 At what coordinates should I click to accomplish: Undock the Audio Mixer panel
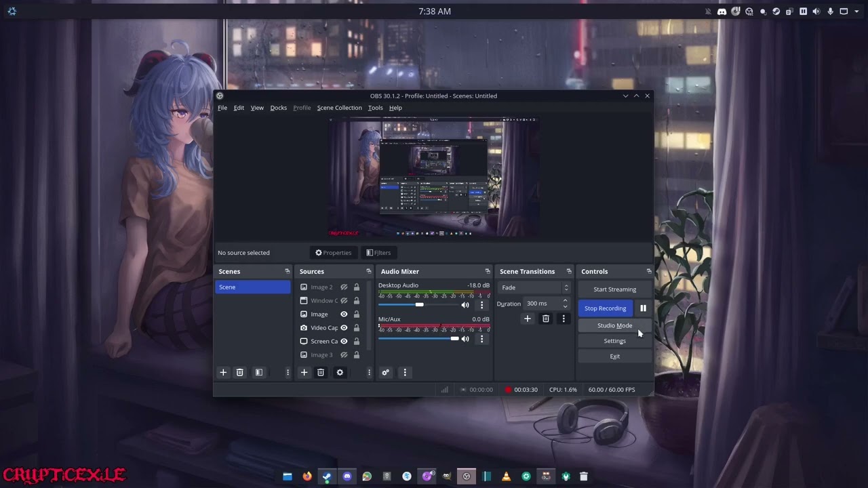(x=487, y=272)
